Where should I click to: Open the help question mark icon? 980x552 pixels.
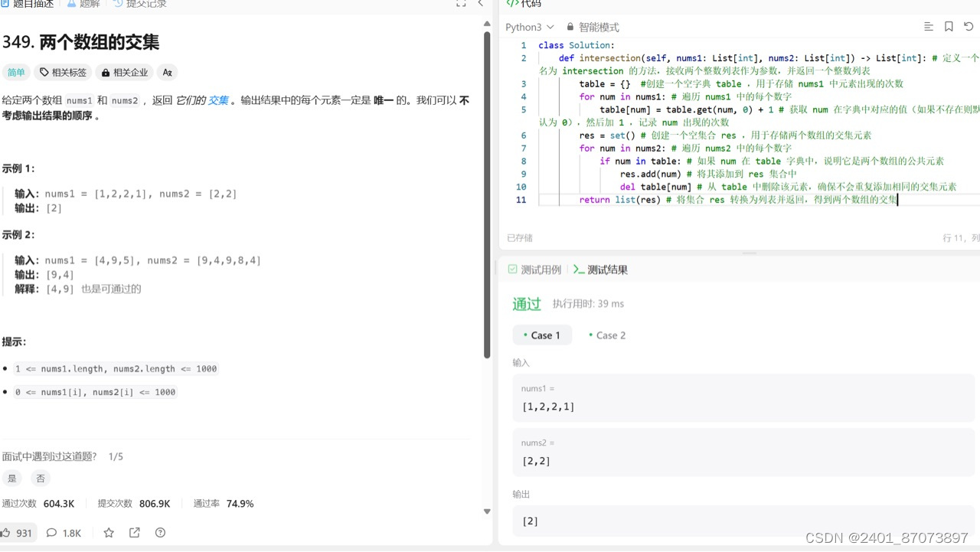click(x=160, y=533)
